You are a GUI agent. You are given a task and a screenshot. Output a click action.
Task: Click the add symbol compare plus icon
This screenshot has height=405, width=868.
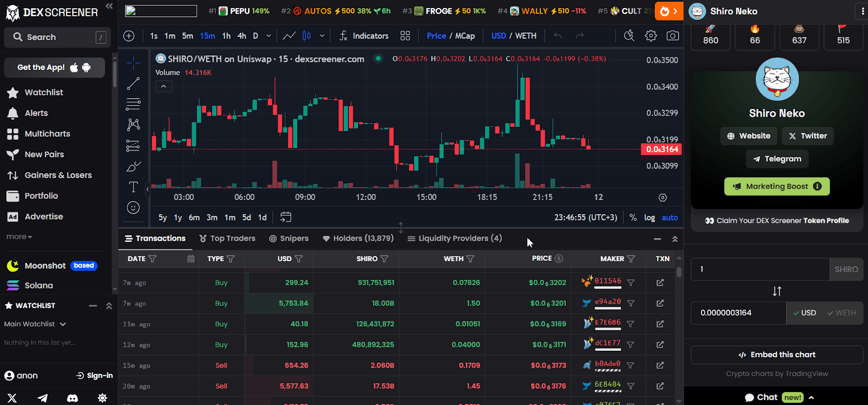click(x=129, y=36)
